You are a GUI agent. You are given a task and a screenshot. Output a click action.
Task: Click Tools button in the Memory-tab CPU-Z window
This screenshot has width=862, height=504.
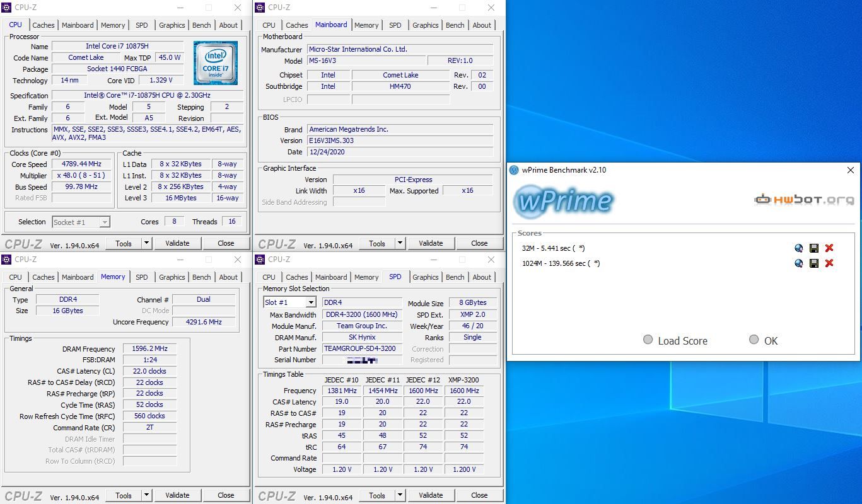pos(124,495)
